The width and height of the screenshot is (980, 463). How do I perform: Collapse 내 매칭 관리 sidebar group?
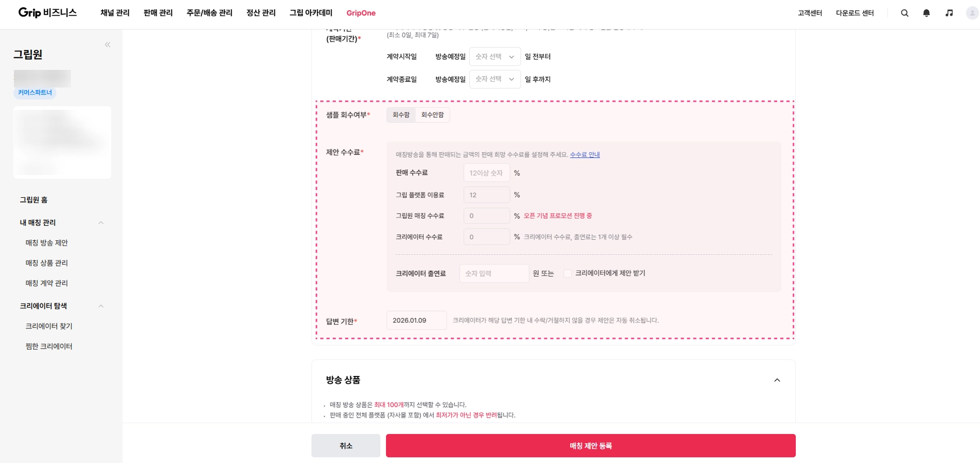tap(101, 223)
